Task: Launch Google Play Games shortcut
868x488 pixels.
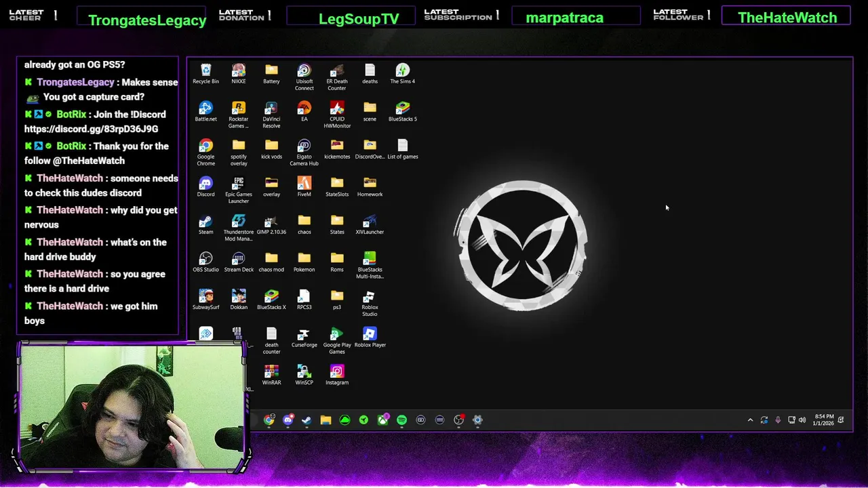Action: [x=337, y=341]
